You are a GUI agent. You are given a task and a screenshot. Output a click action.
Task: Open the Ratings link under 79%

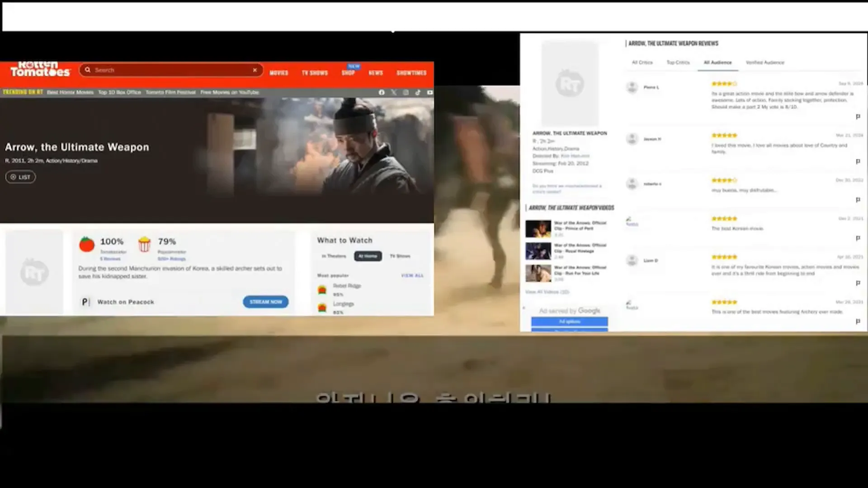point(171,259)
